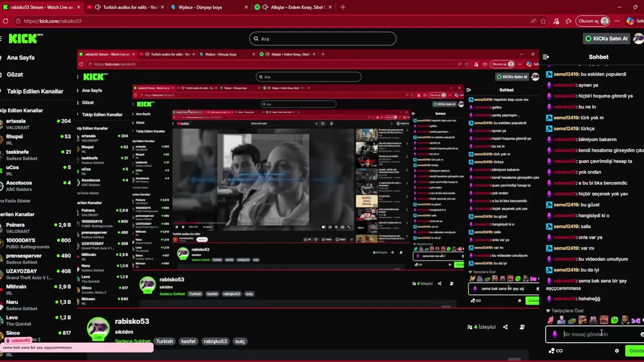
Task: Open Takip Edilen Kanallar menu item
Action: coord(35,92)
